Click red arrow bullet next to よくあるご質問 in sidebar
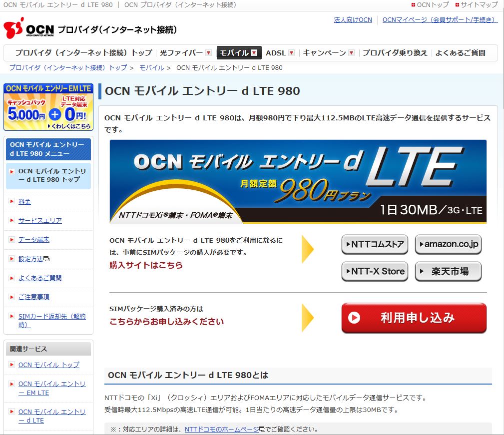 tap(12, 278)
